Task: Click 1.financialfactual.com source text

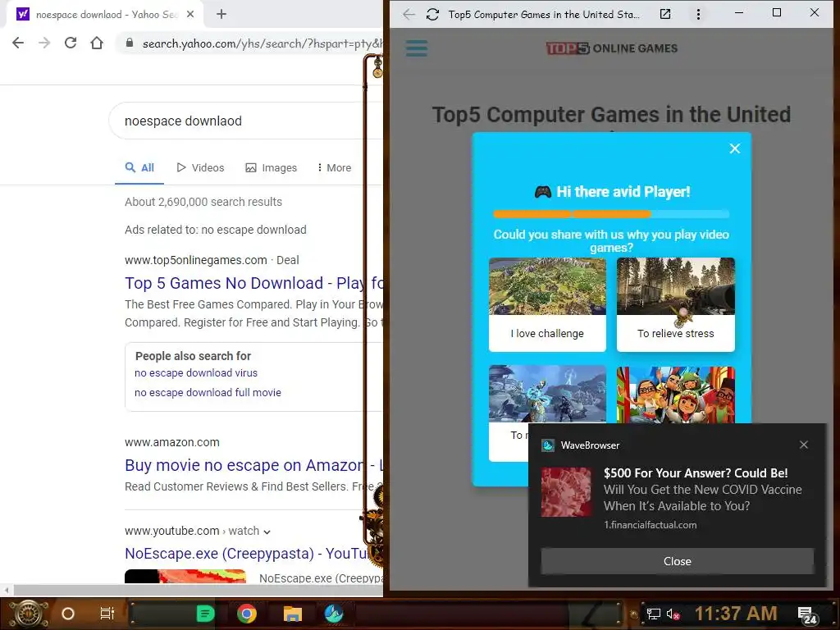Action: 651,525
